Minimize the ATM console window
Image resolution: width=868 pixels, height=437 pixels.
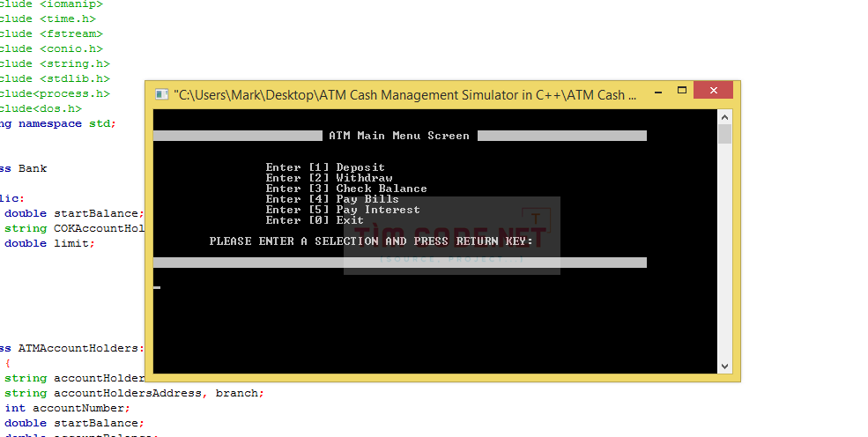(x=658, y=92)
